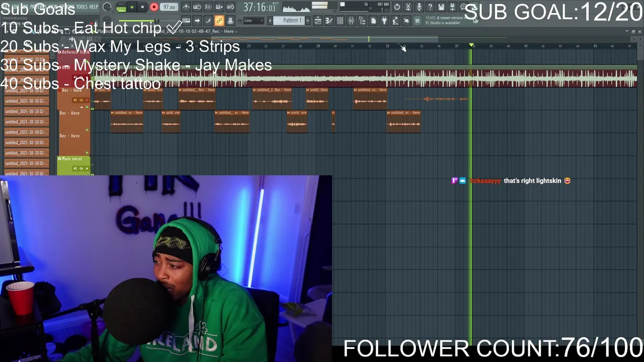644x362 pixels.
Task: Click the itzkaaayyy chat username
Action: coord(486,180)
